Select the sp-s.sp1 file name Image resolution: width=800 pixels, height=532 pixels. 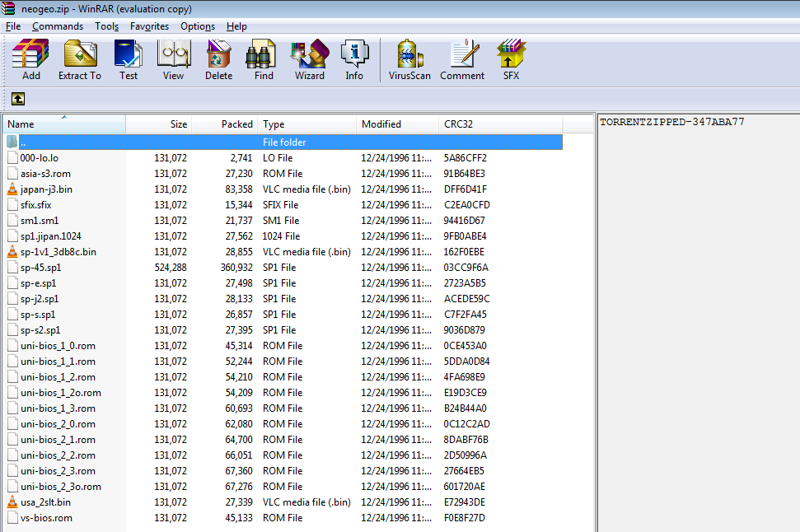coord(38,315)
